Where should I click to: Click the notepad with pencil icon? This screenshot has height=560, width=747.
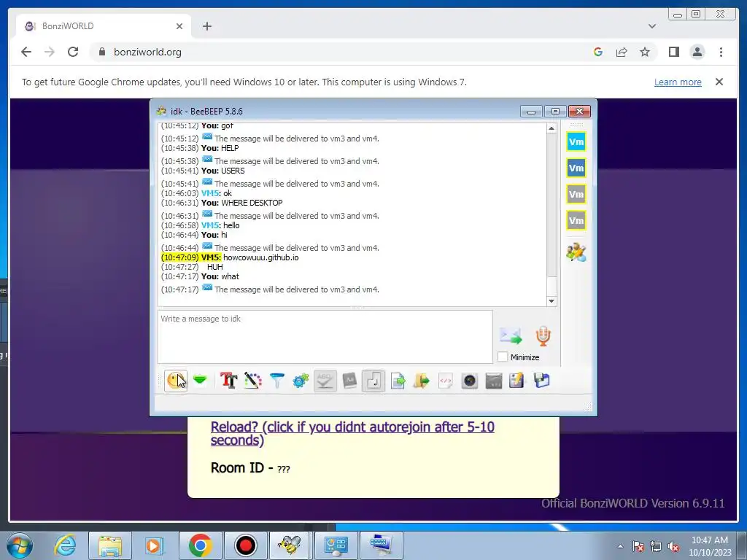click(x=517, y=381)
